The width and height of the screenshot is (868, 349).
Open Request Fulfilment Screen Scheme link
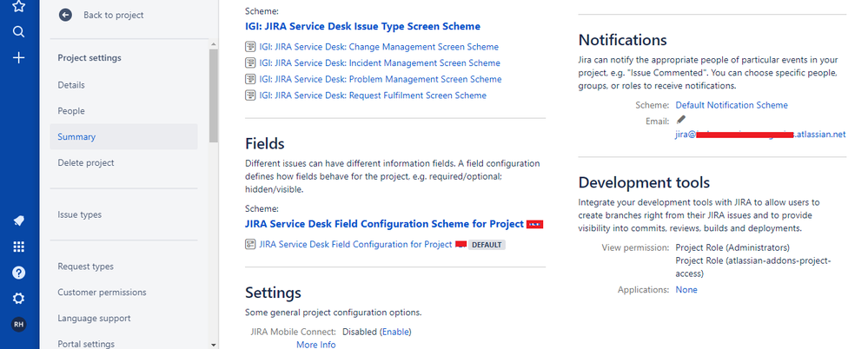coord(373,95)
